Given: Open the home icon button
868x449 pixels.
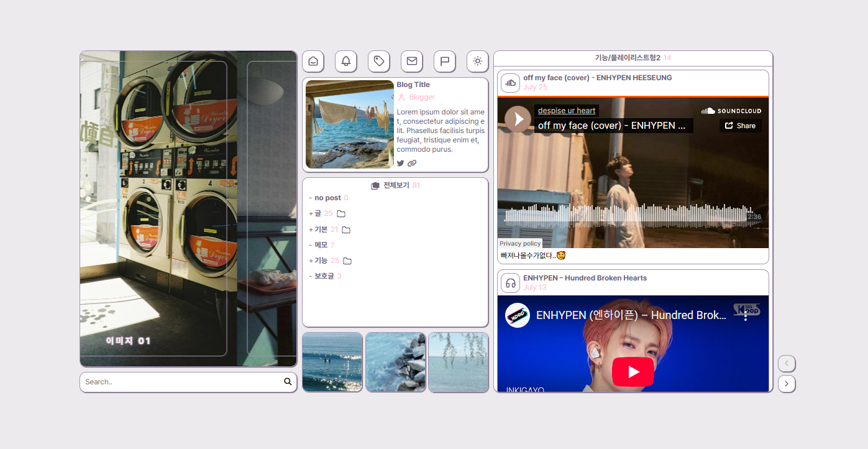Looking at the screenshot, I should pyautogui.click(x=313, y=61).
